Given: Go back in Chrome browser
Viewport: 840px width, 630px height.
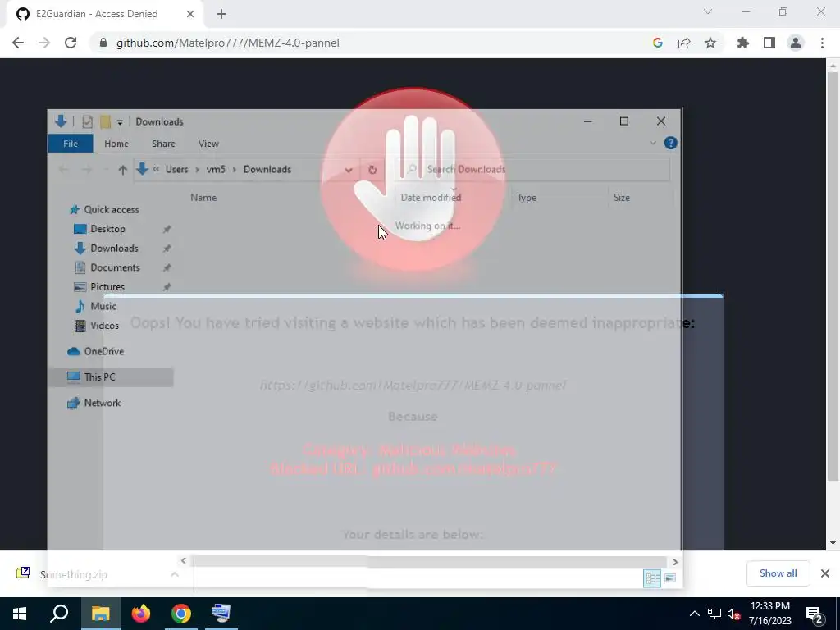Looking at the screenshot, I should point(18,43).
